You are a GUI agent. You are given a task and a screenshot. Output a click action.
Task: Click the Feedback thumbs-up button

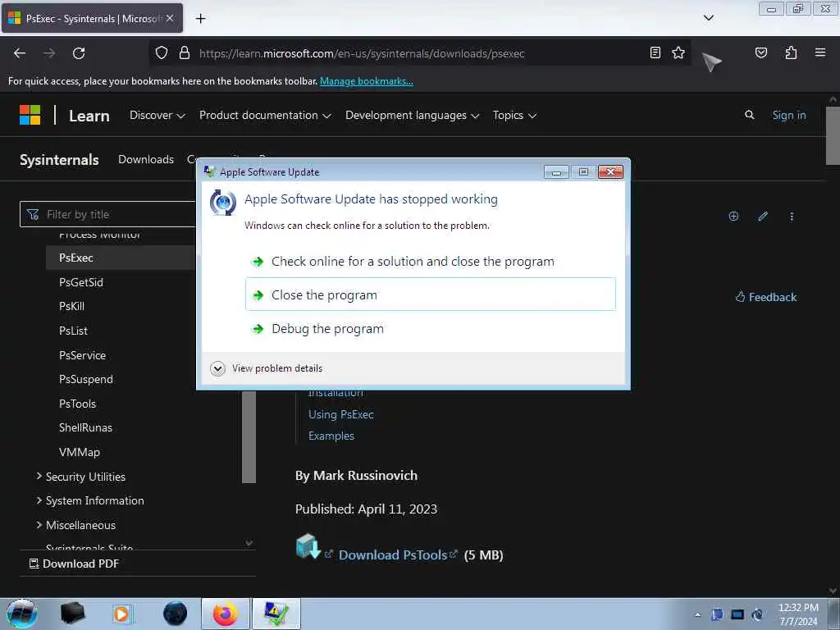pyautogui.click(x=765, y=297)
